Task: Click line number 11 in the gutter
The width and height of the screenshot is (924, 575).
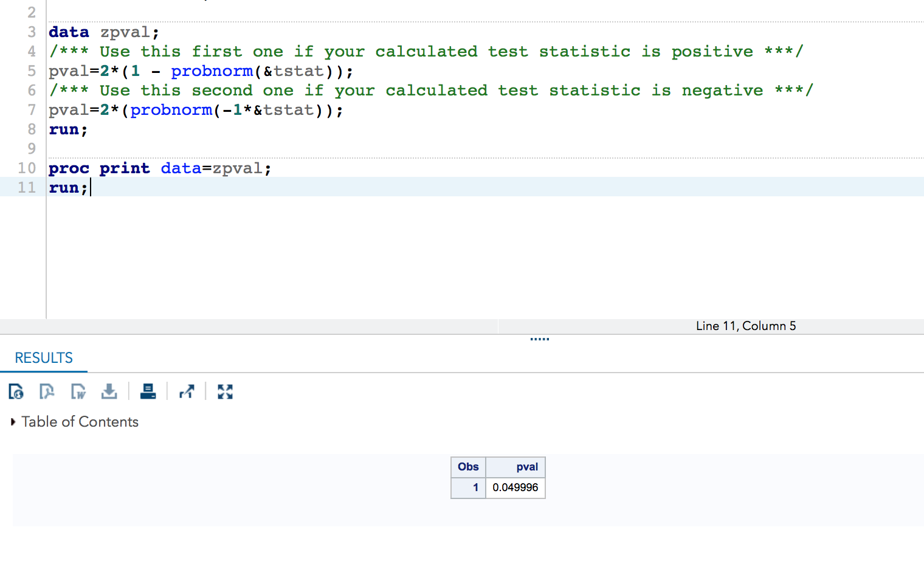Action: 27,187
